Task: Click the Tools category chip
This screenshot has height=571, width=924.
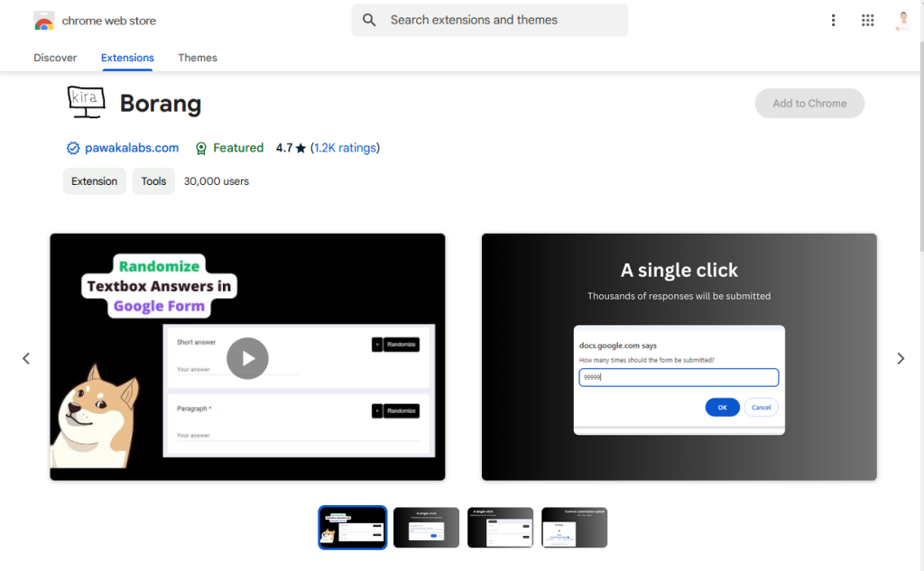Action: [153, 181]
